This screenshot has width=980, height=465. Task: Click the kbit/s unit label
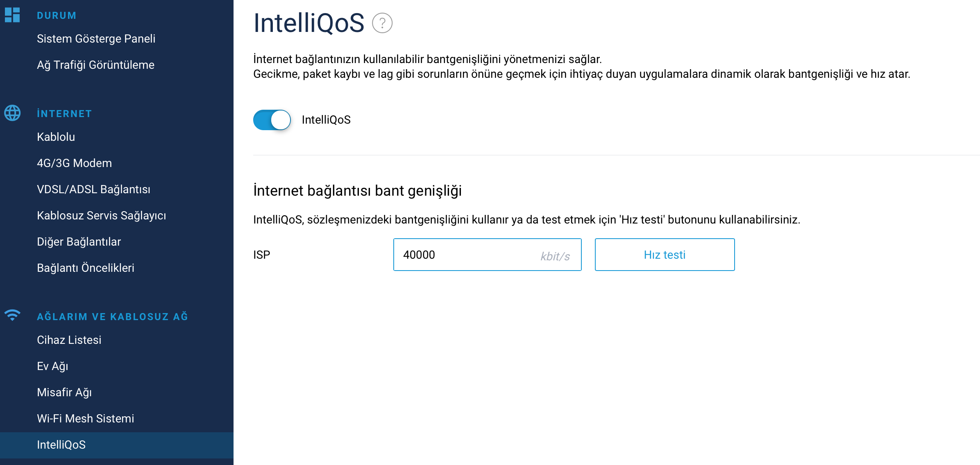click(x=555, y=256)
